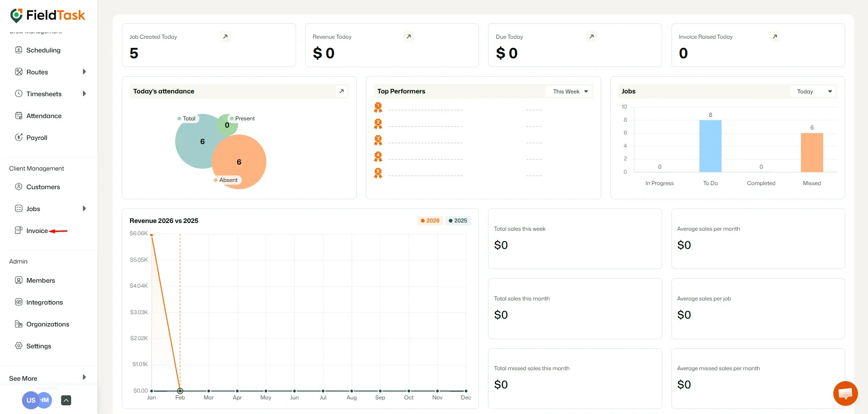Viewport: 868px width, 414px height.
Task: Select the Customers icon in sidebar
Action: coord(18,186)
